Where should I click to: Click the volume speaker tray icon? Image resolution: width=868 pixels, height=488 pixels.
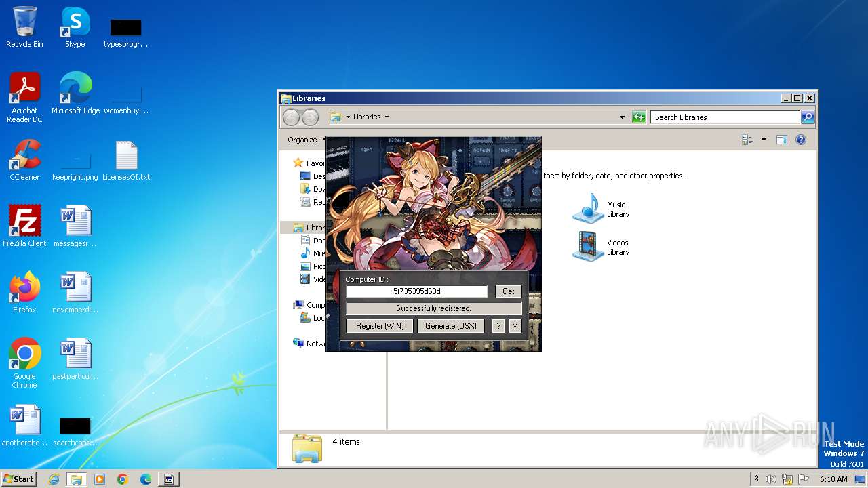pyautogui.click(x=771, y=479)
